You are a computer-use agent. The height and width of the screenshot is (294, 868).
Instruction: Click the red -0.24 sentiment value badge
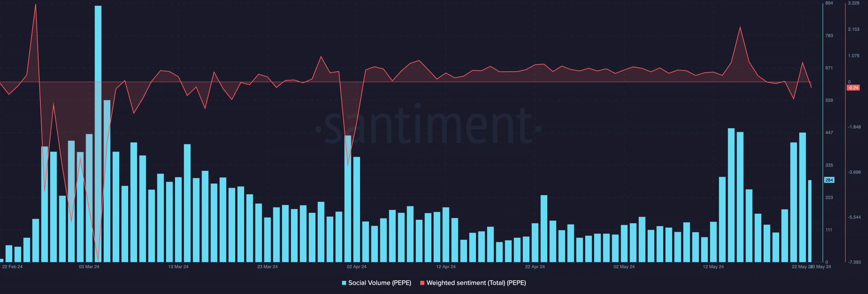pos(853,88)
